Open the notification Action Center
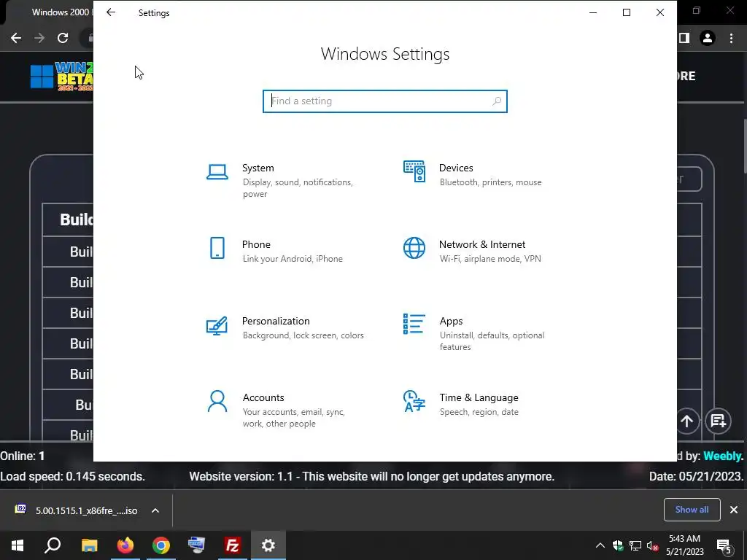 point(724,546)
